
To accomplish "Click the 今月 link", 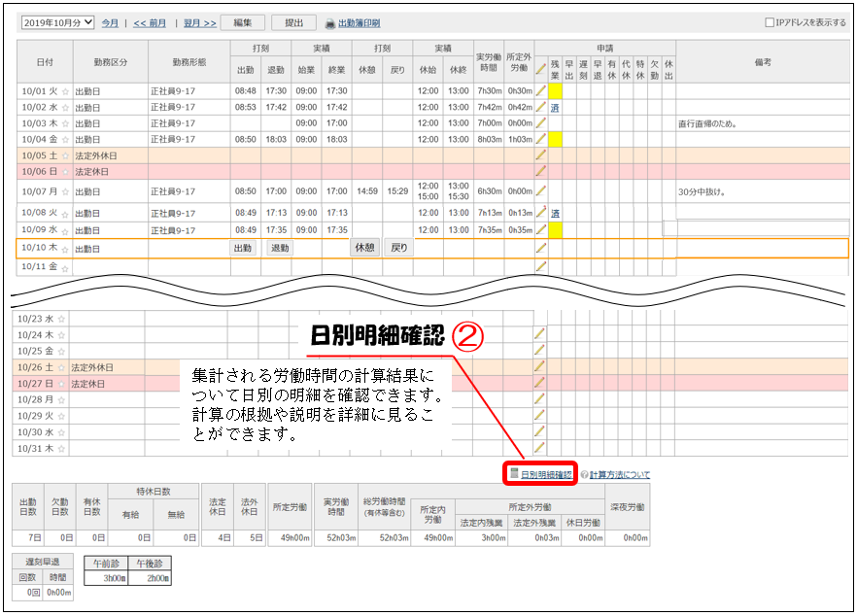I will coord(111,22).
